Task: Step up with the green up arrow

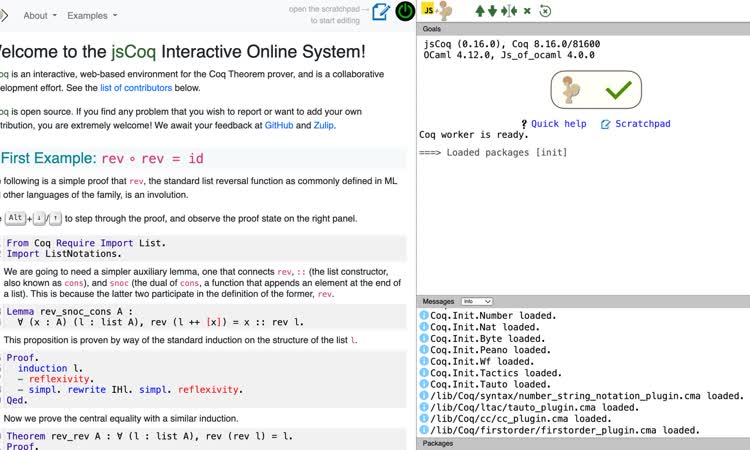Action: pos(480,11)
